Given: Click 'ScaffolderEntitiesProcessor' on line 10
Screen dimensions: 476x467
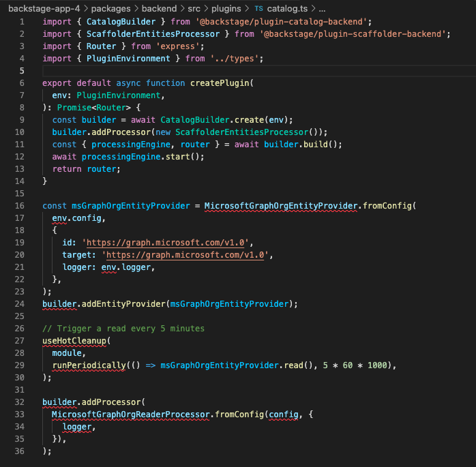Looking at the screenshot, I should 241,132.
